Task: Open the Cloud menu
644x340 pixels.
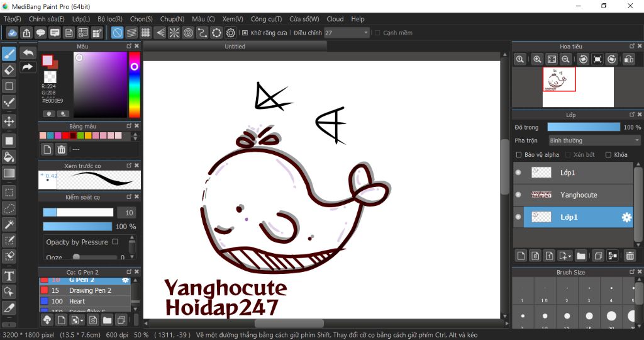Action: 335,19
